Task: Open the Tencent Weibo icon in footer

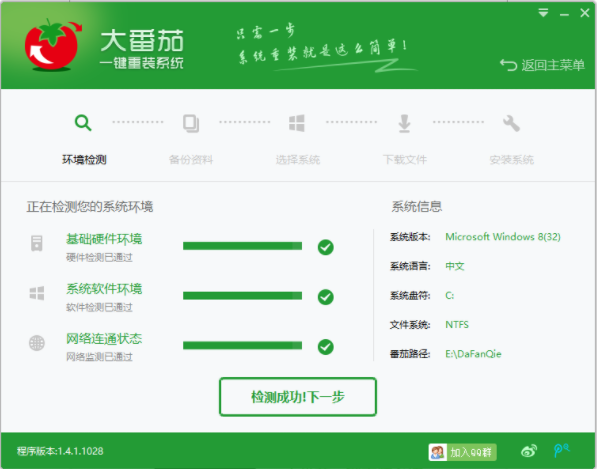Action: tap(562, 450)
